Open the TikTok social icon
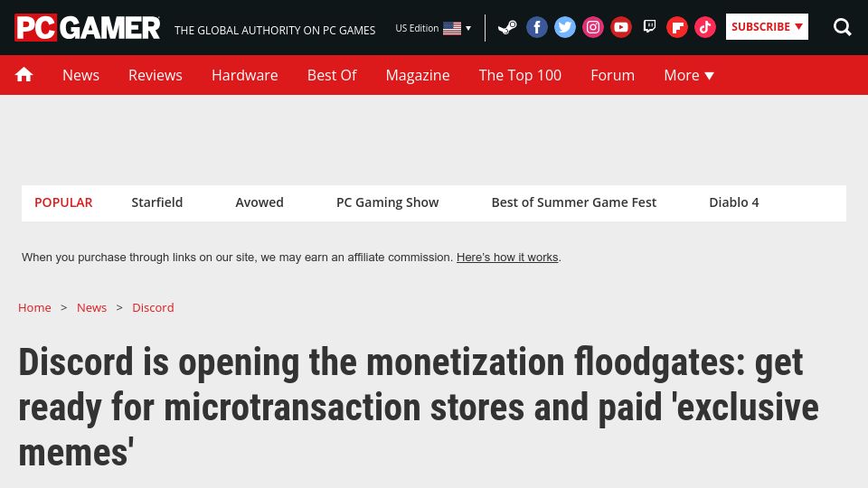 pos(705,27)
